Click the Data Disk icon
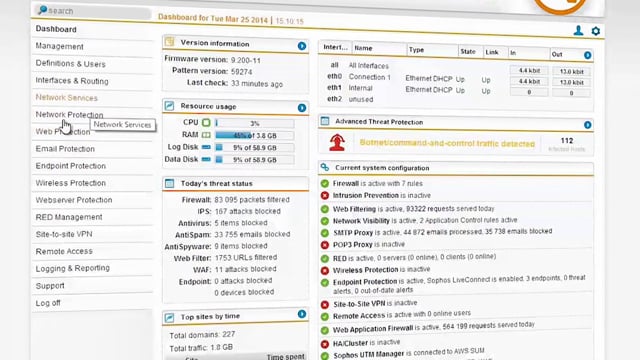 [x=206, y=159]
